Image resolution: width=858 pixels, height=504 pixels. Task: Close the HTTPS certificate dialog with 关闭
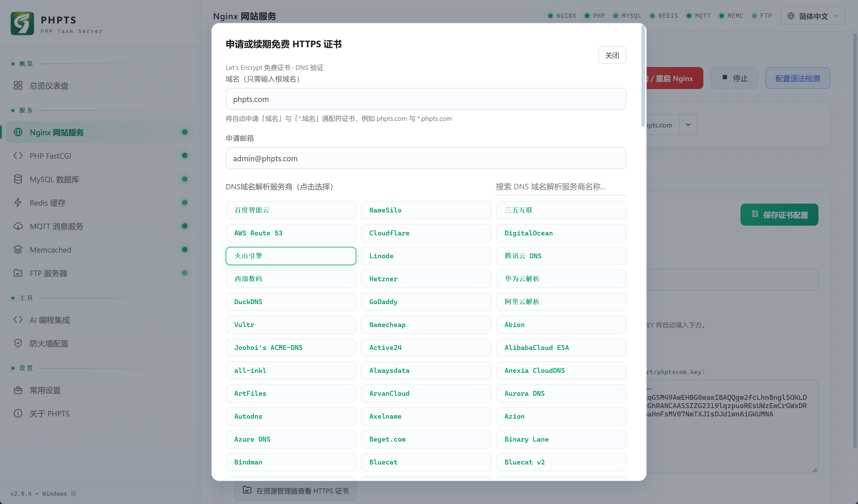click(x=612, y=55)
